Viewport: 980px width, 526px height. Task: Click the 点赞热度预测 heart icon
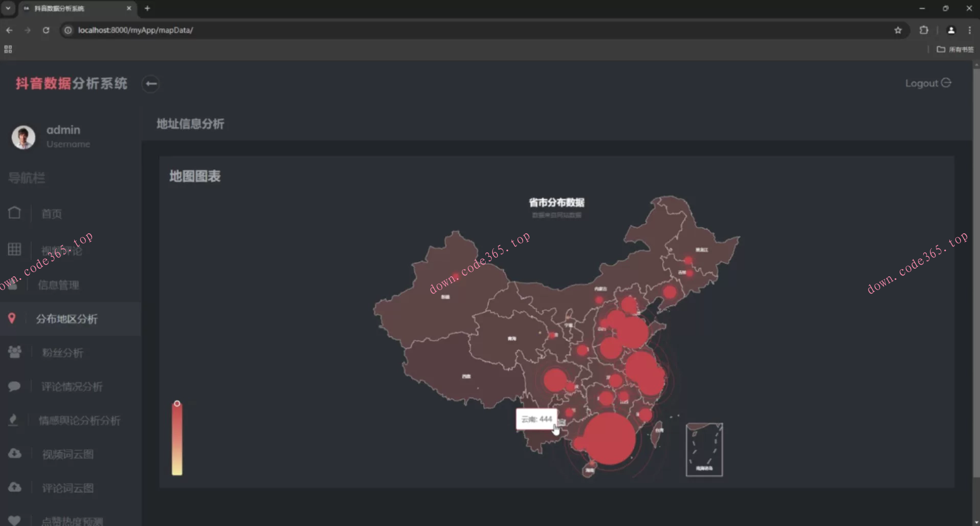(14, 519)
